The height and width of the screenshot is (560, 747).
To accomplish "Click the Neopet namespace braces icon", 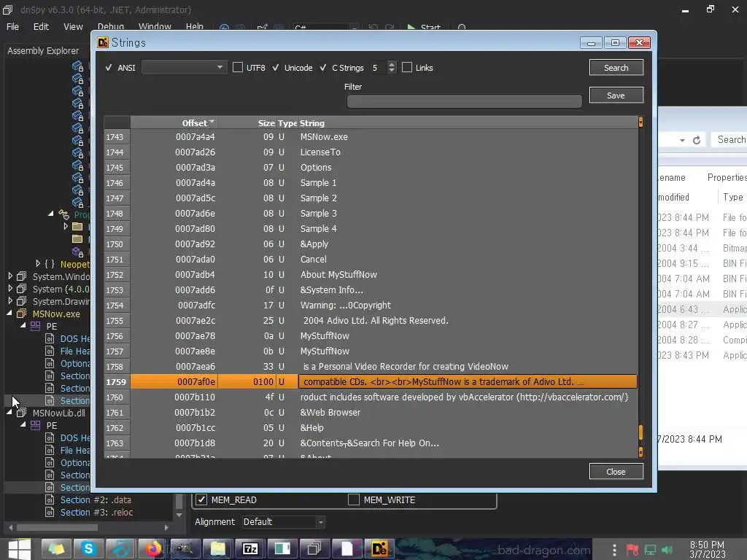I will point(50,263).
